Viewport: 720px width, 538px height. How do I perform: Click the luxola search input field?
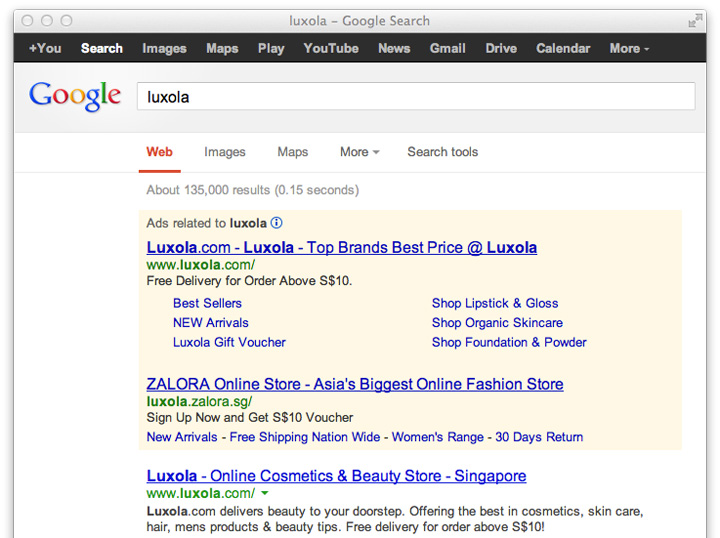(416, 96)
